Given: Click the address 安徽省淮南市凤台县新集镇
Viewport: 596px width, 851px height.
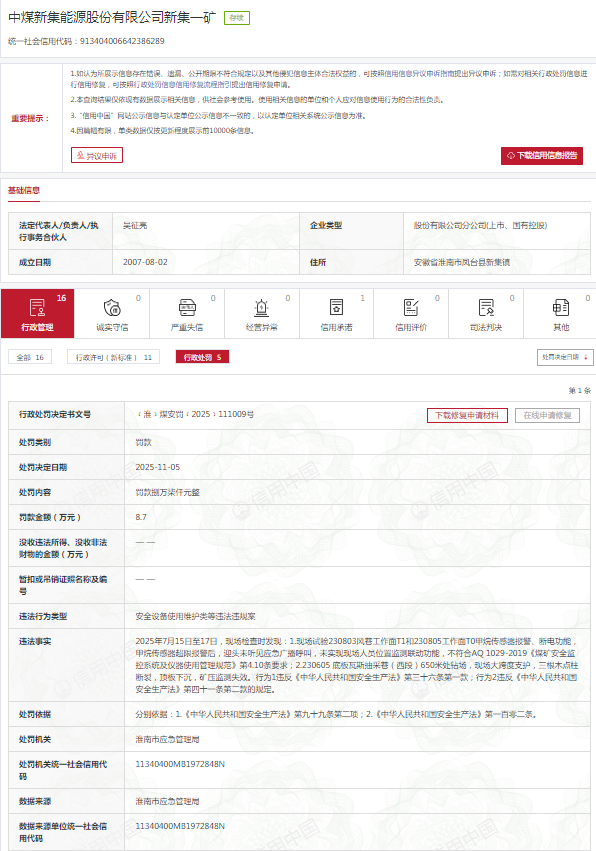Looking at the screenshot, I should click(x=462, y=262).
